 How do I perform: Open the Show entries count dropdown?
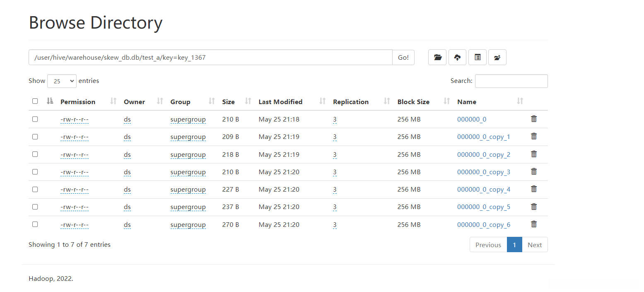click(62, 81)
